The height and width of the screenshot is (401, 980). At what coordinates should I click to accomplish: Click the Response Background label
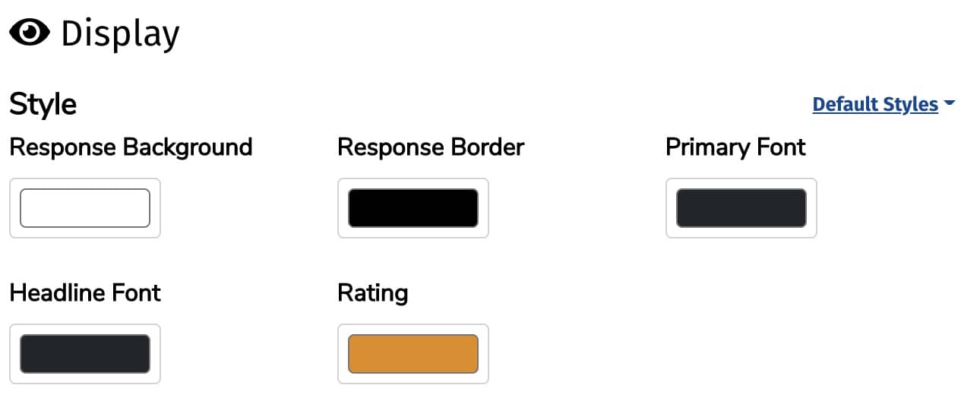point(131,147)
